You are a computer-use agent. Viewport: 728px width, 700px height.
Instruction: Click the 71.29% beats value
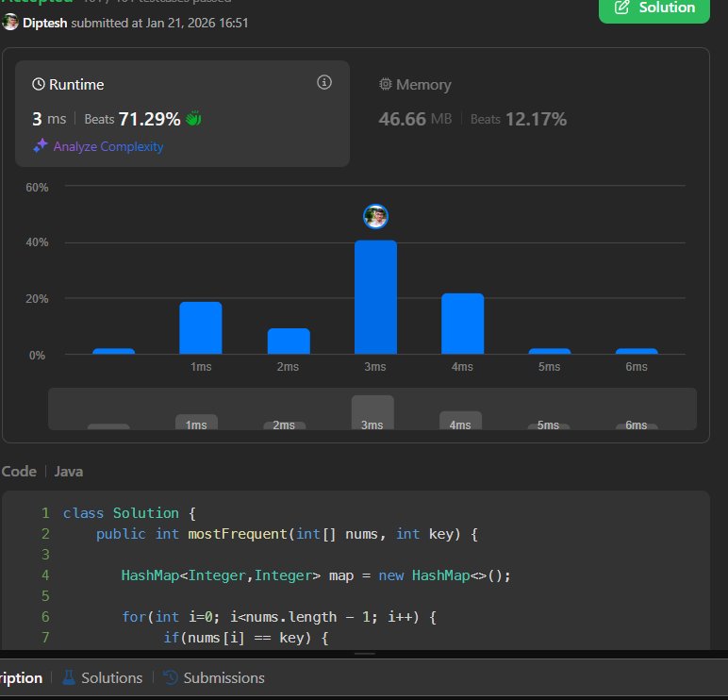coord(149,119)
